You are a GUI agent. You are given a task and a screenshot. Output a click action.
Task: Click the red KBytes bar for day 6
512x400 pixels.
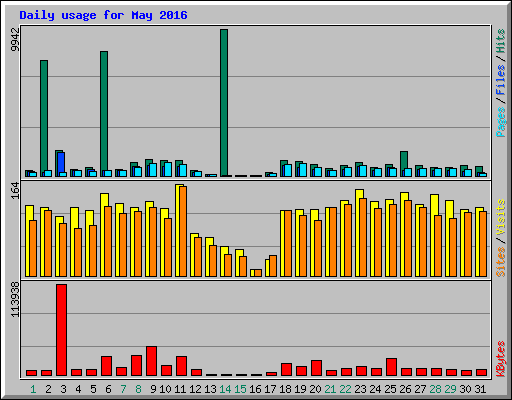click(106, 366)
